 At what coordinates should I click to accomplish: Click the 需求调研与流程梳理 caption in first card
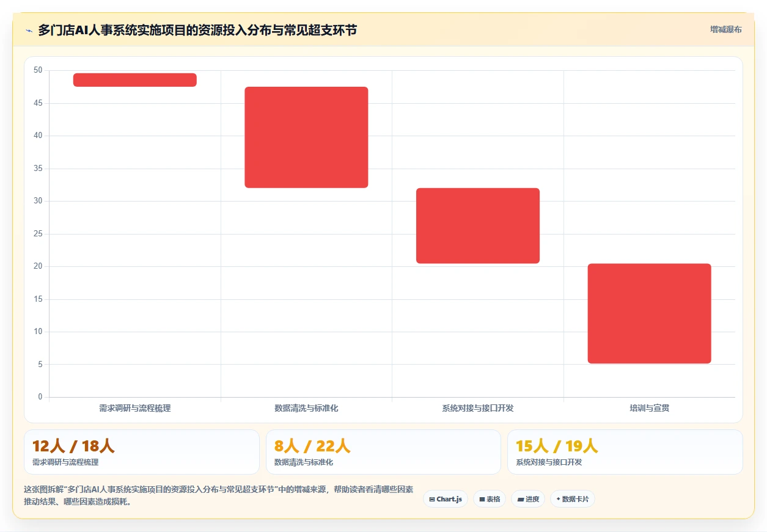pyautogui.click(x=65, y=462)
